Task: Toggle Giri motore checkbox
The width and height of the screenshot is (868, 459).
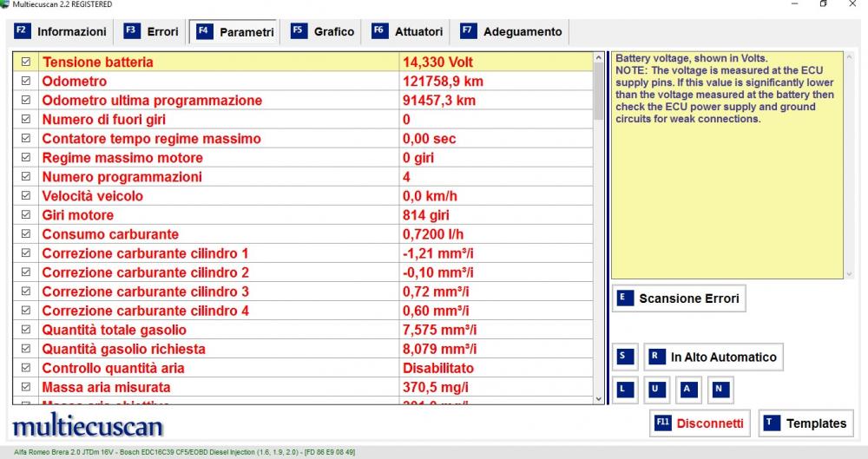Action: [26, 214]
